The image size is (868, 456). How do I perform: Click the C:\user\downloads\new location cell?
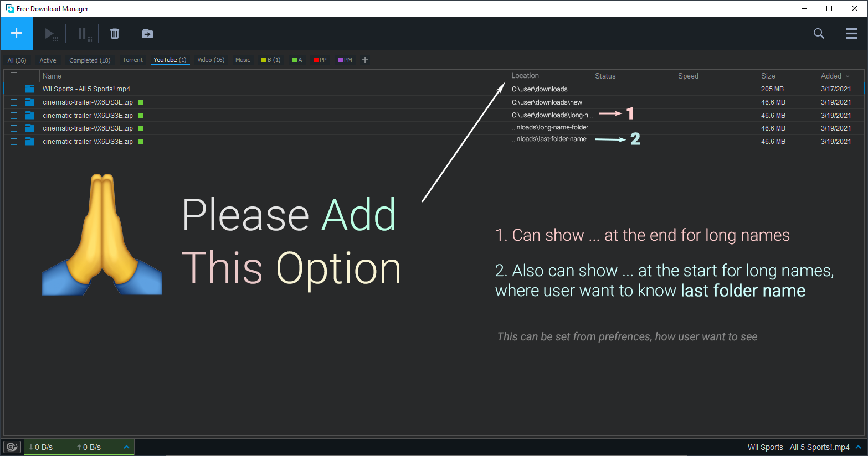click(547, 102)
